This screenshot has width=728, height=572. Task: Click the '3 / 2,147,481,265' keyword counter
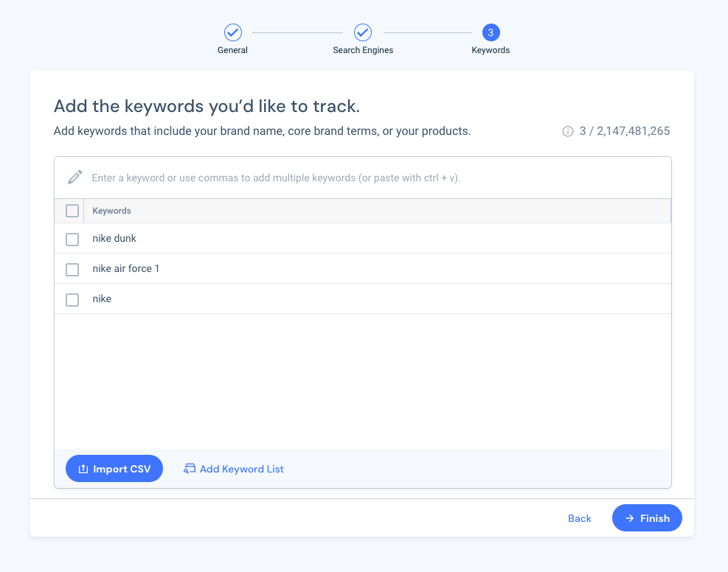click(x=625, y=131)
